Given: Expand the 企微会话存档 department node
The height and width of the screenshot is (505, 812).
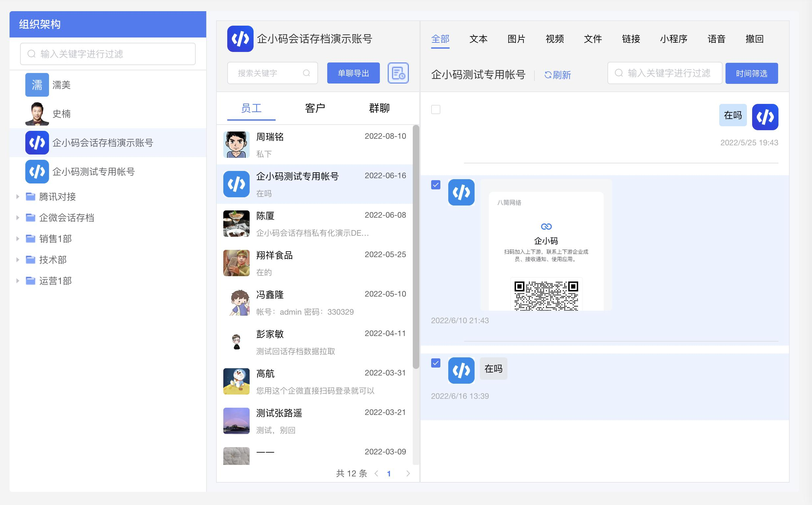Looking at the screenshot, I should coord(18,218).
